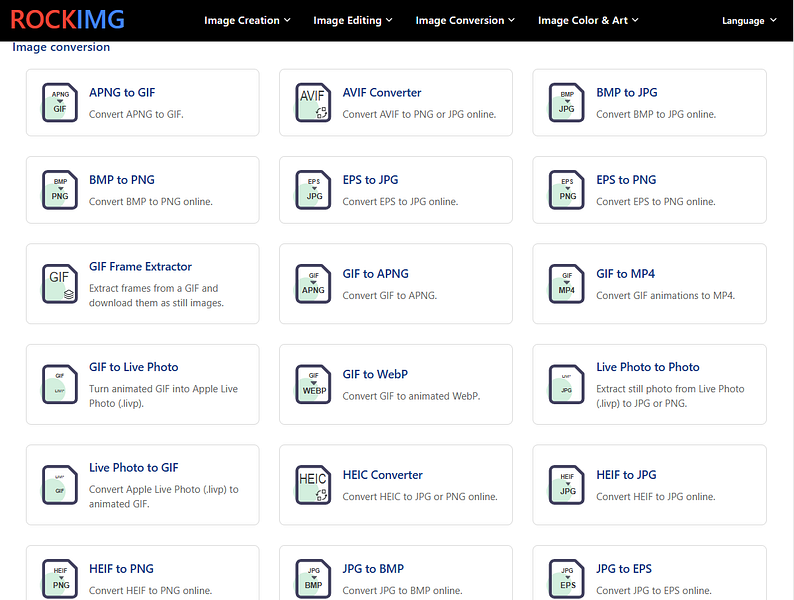This screenshot has width=794, height=600.
Task: Open the JPG to EPS title link
Action: pyautogui.click(x=624, y=569)
